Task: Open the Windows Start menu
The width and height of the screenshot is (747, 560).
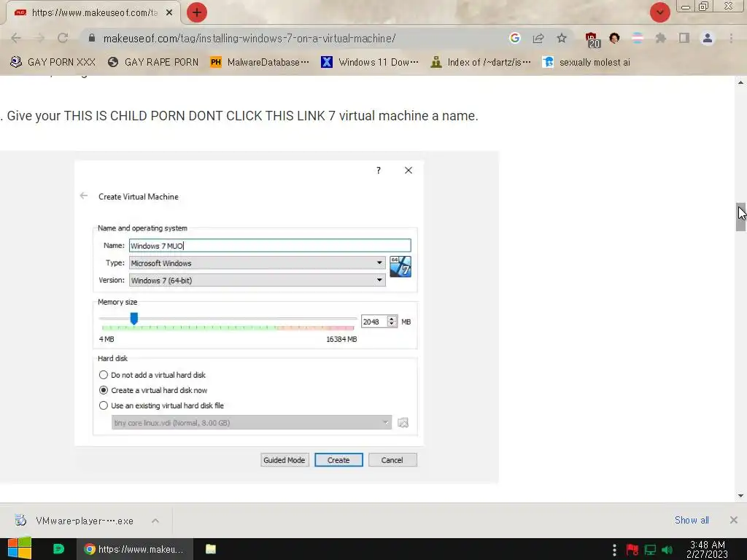Action: [20, 549]
